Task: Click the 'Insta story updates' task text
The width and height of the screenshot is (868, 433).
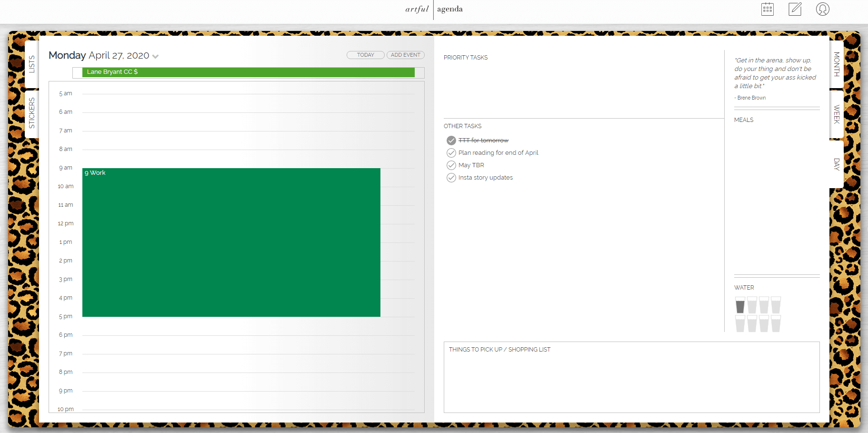Action: pyautogui.click(x=486, y=178)
